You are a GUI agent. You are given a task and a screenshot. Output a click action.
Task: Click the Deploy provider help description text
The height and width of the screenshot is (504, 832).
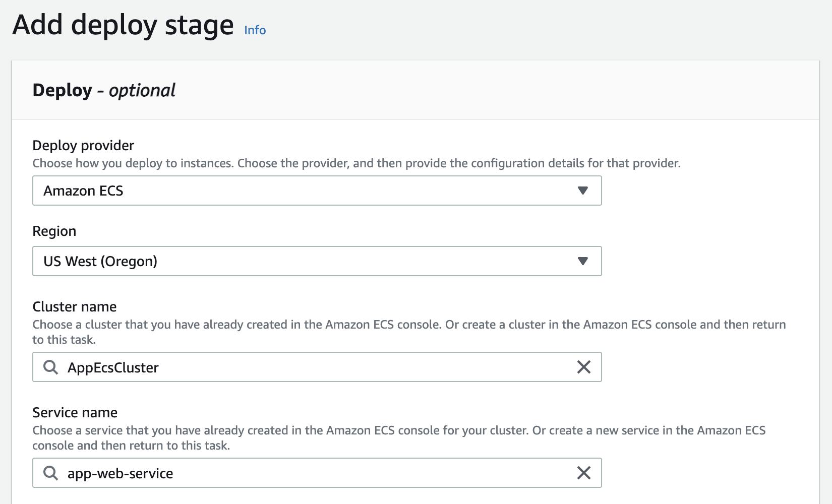(x=356, y=163)
